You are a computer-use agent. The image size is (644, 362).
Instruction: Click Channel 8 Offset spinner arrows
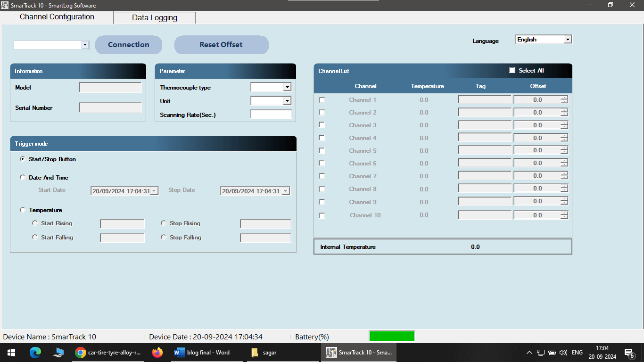pos(564,189)
